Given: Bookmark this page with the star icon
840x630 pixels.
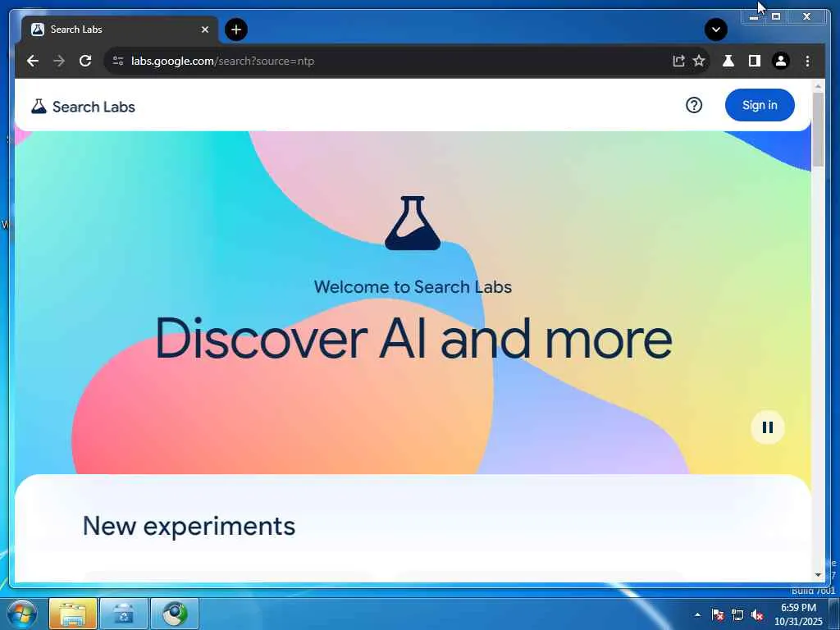Looking at the screenshot, I should (x=699, y=61).
